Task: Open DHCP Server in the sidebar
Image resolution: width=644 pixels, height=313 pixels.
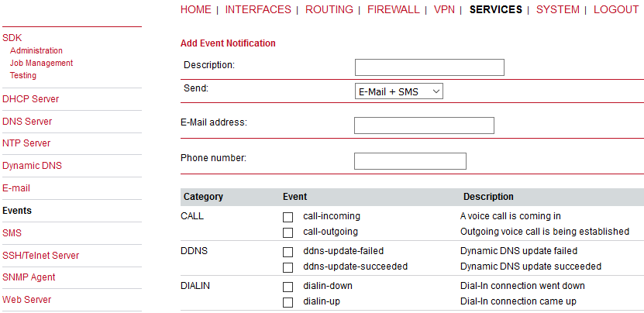Action: pyautogui.click(x=30, y=99)
